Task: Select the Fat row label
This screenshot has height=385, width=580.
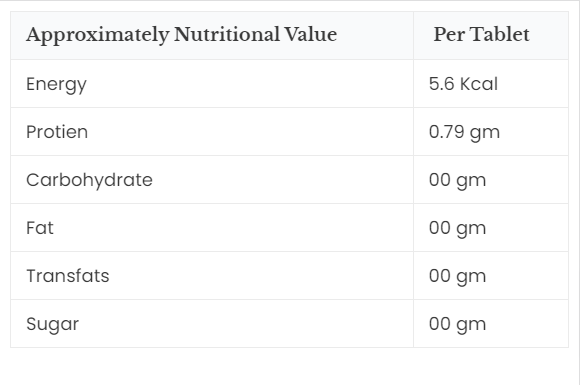Action: point(40,228)
